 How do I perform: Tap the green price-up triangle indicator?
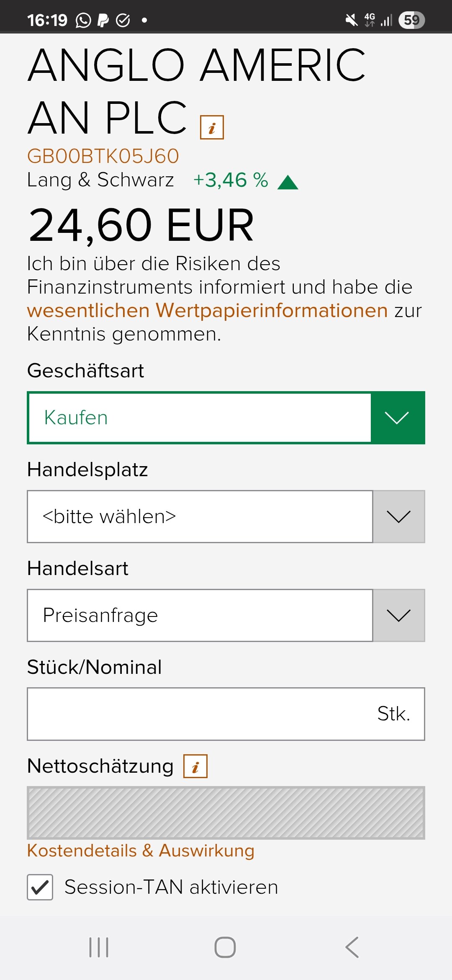[x=288, y=183]
